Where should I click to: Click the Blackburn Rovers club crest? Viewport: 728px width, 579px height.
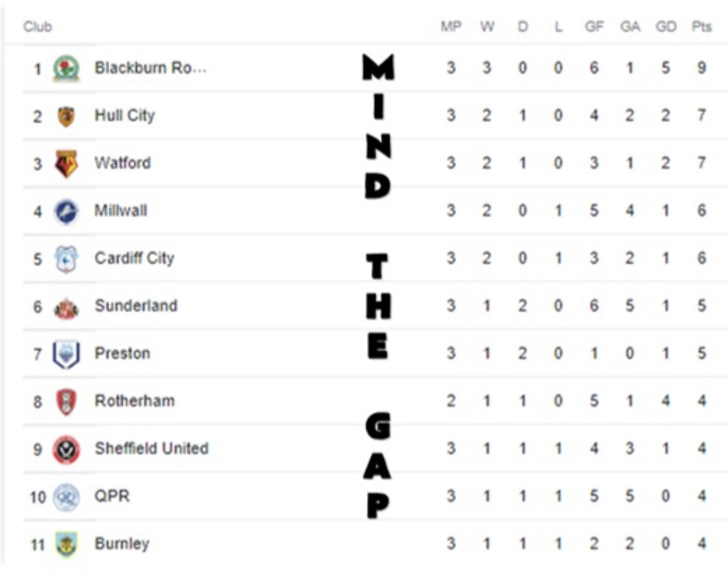click(x=66, y=68)
